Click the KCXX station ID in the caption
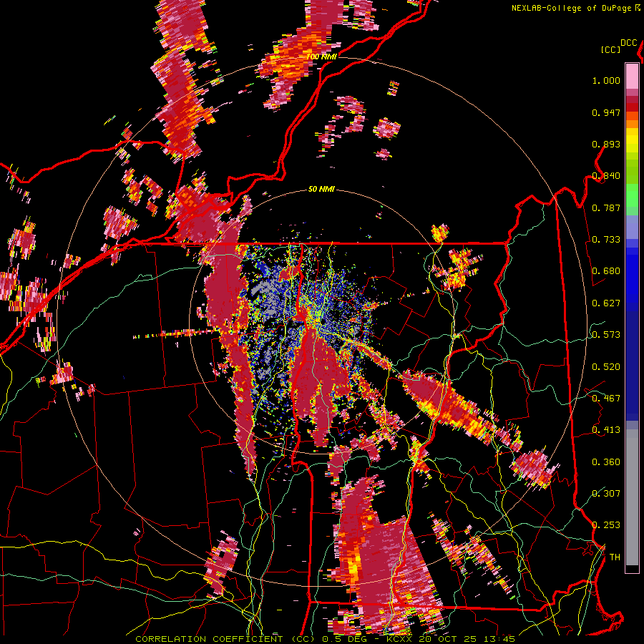This screenshot has height=644, width=644. pos(399,639)
